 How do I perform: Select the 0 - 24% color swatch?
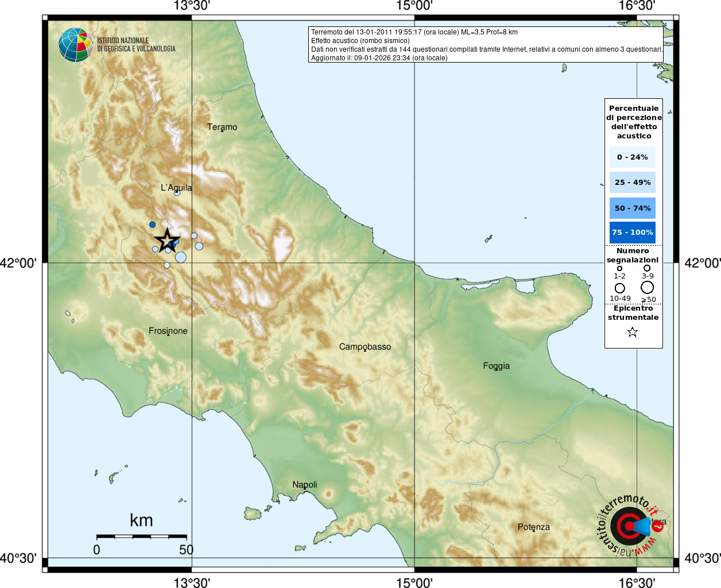pyautogui.click(x=633, y=157)
